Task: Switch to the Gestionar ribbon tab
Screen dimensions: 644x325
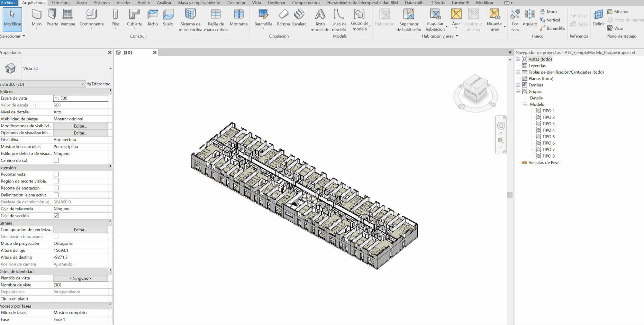Action: (x=276, y=3)
